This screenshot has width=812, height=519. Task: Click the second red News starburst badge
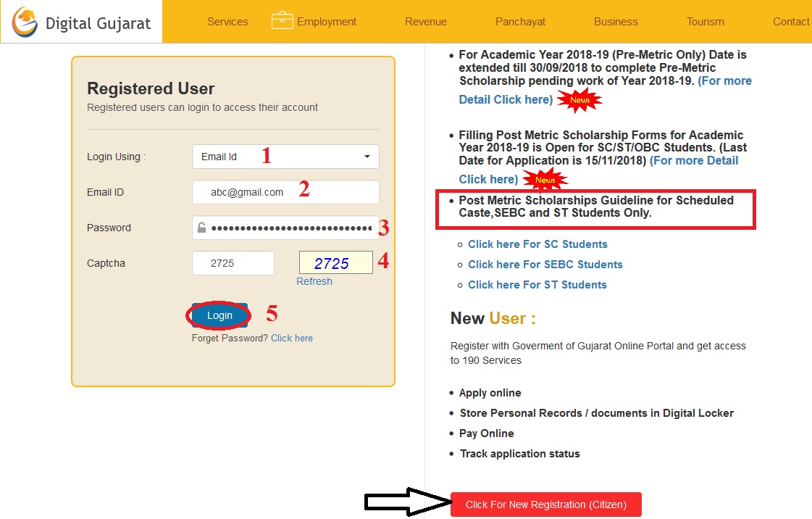(x=545, y=179)
